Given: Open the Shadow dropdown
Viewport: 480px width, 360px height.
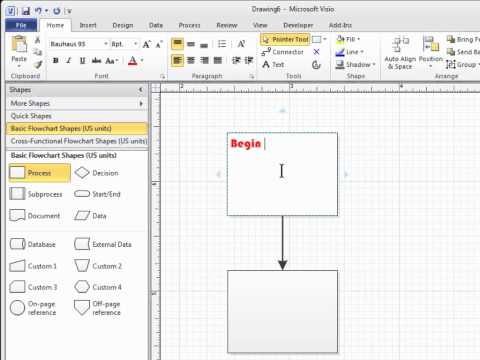Looking at the screenshot, I should (x=355, y=65).
